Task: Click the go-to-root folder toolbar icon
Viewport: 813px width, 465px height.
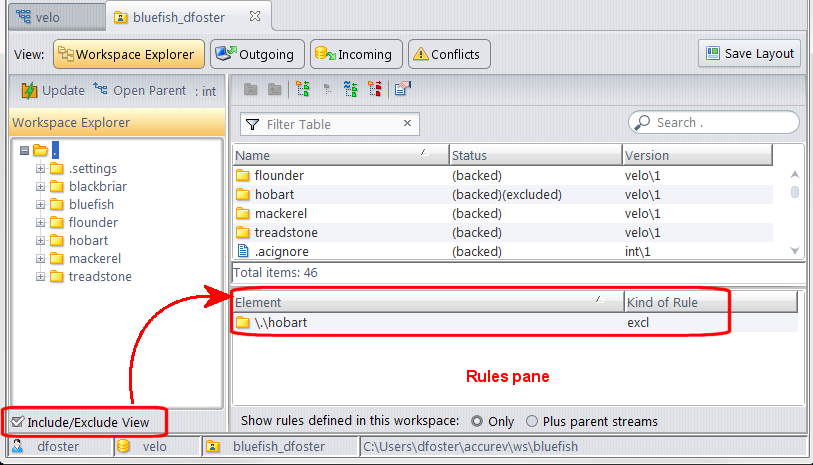Action: pyautogui.click(x=250, y=90)
